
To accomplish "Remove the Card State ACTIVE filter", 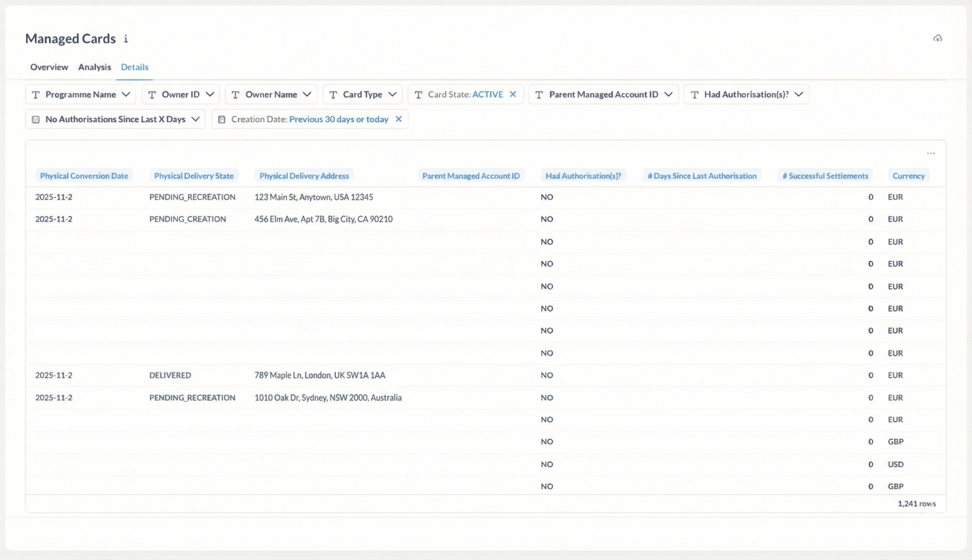I will 512,94.
